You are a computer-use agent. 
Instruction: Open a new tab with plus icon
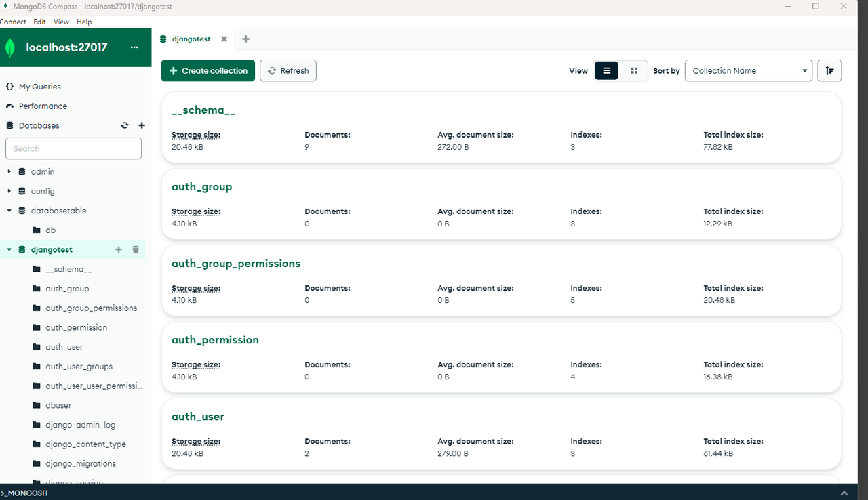click(x=245, y=39)
